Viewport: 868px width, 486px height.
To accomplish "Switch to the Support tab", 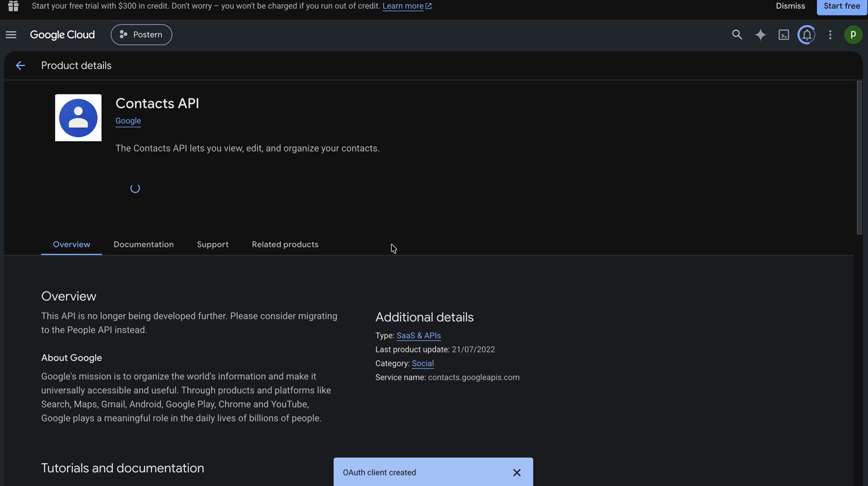I will (x=212, y=244).
